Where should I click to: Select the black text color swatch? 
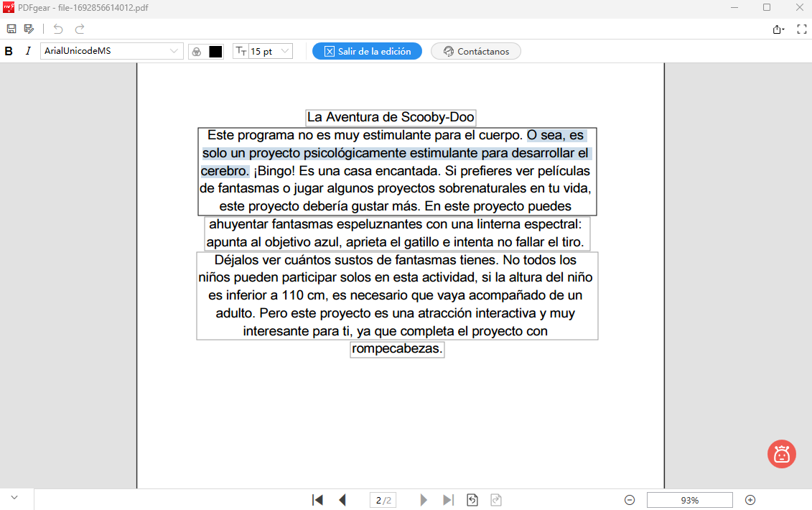click(215, 51)
